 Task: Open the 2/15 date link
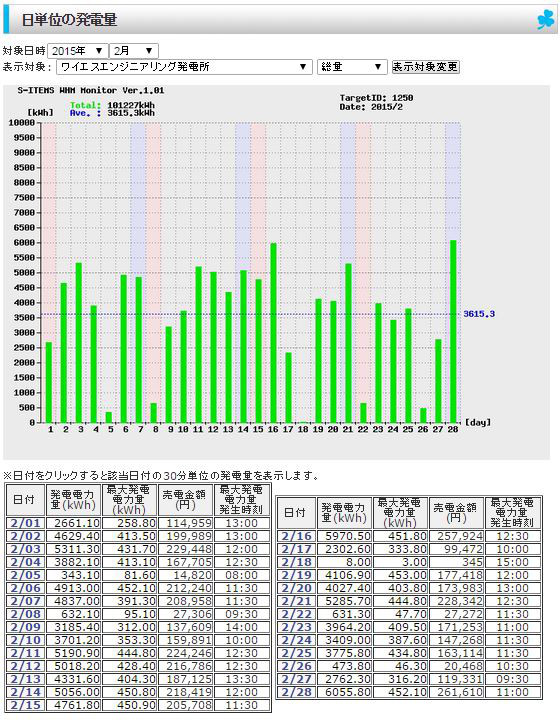pos(25,705)
